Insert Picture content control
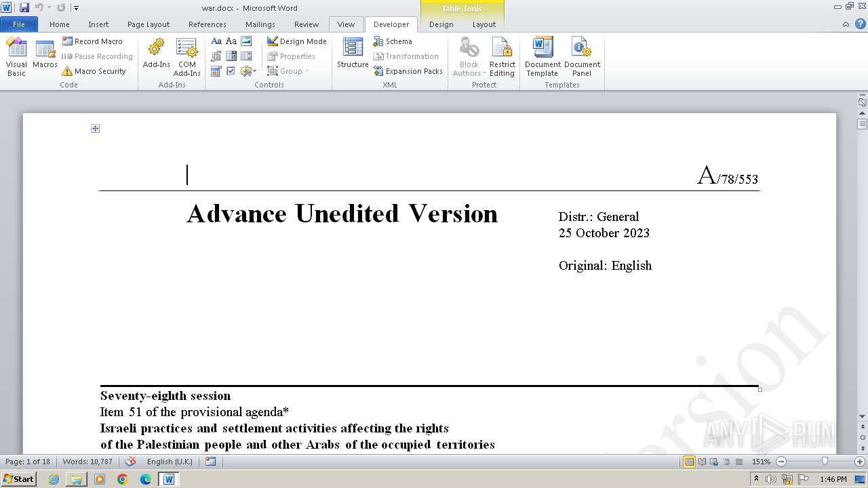 click(246, 41)
